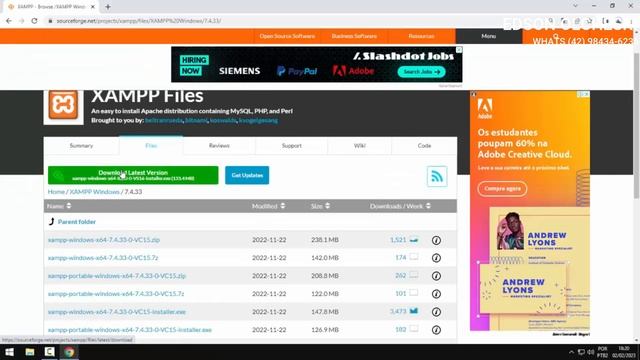The height and width of the screenshot is (360, 640).
Task: Sort file list by Name
Action: (x=59, y=206)
